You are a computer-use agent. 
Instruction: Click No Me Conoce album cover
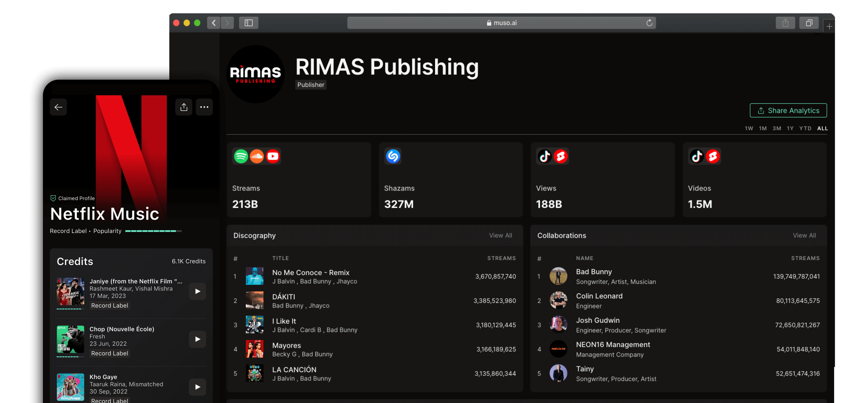pos(254,276)
